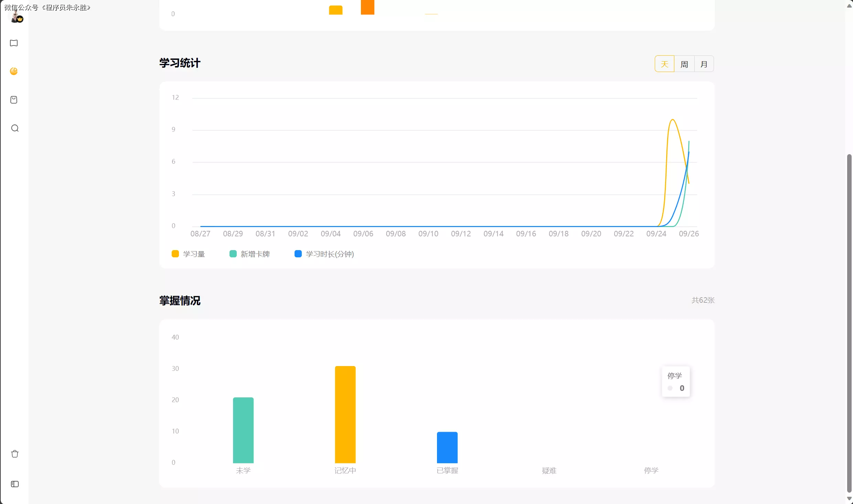The height and width of the screenshot is (504, 853).
Task: Click the search magnifier icon
Action: pyautogui.click(x=14, y=128)
